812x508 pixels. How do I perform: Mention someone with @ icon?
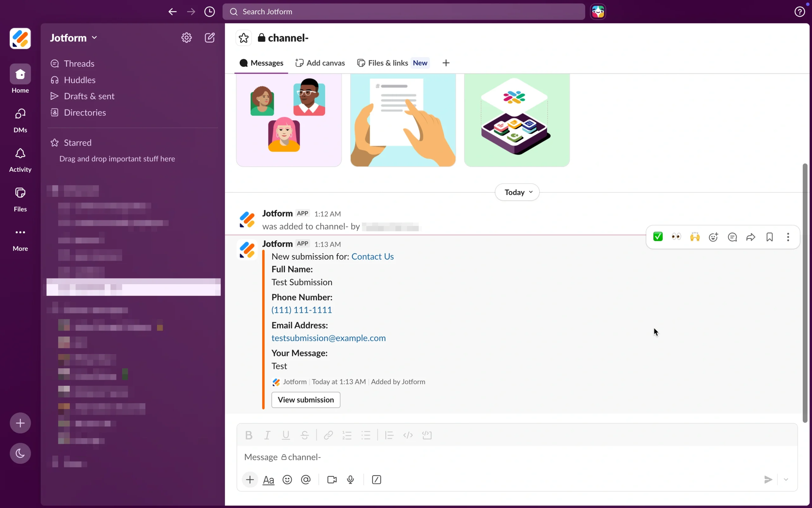(306, 479)
